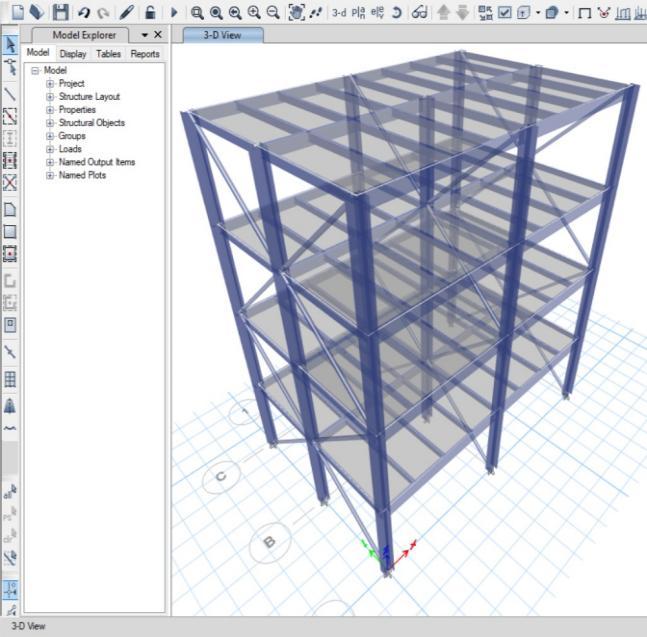The height and width of the screenshot is (637, 647).
Task: Select quick draw braces X tool
Action: click(10, 182)
